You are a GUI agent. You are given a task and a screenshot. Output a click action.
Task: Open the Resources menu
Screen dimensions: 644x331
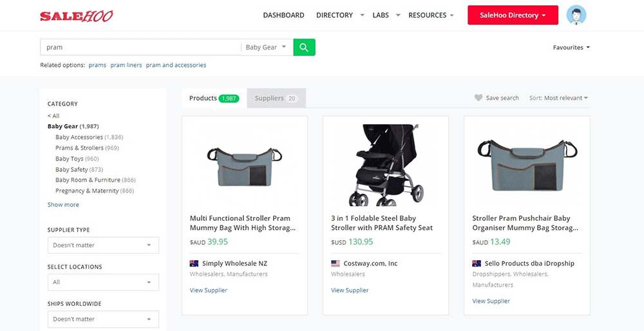[431, 15]
